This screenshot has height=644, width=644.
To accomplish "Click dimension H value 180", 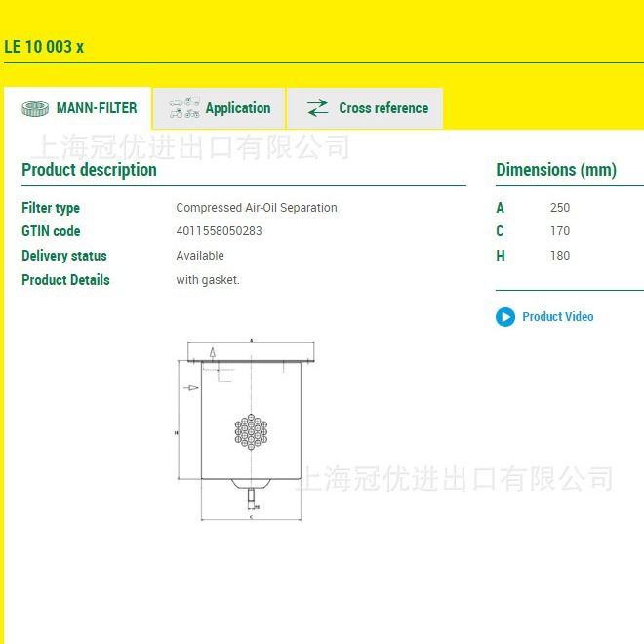I will tap(560, 256).
